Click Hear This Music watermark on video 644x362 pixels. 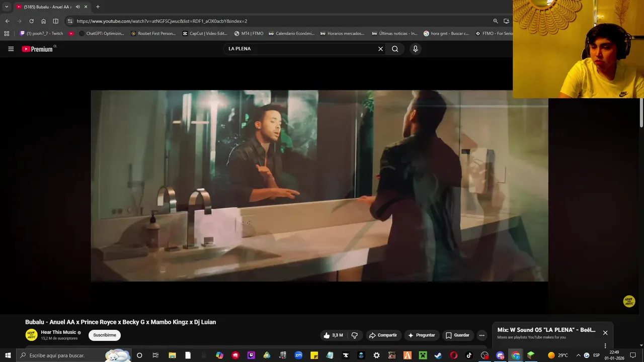(x=629, y=301)
